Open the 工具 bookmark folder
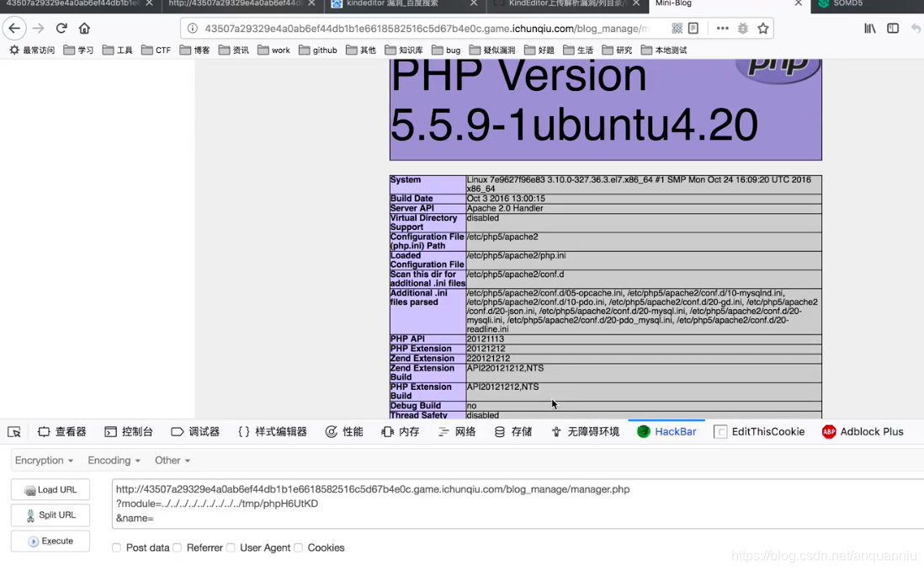 [117, 51]
